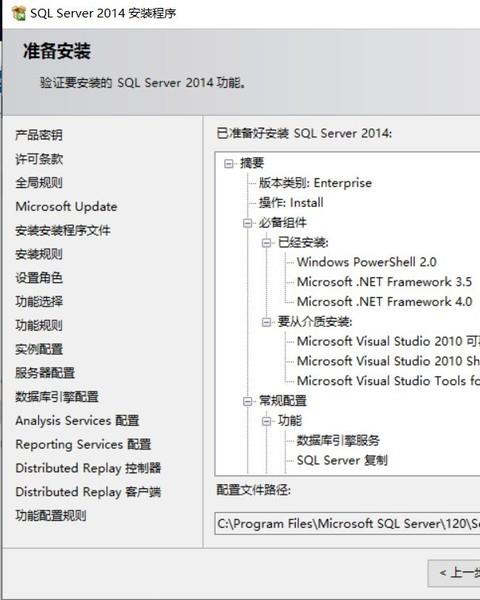
Task: Open Distributed Replay 控制器 step
Action: point(88,468)
